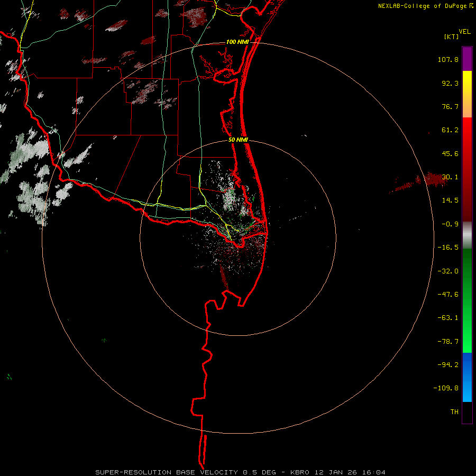Screen dimensions: 476x476
Task: Click the 100 NMI range ring label
Action: click(237, 42)
